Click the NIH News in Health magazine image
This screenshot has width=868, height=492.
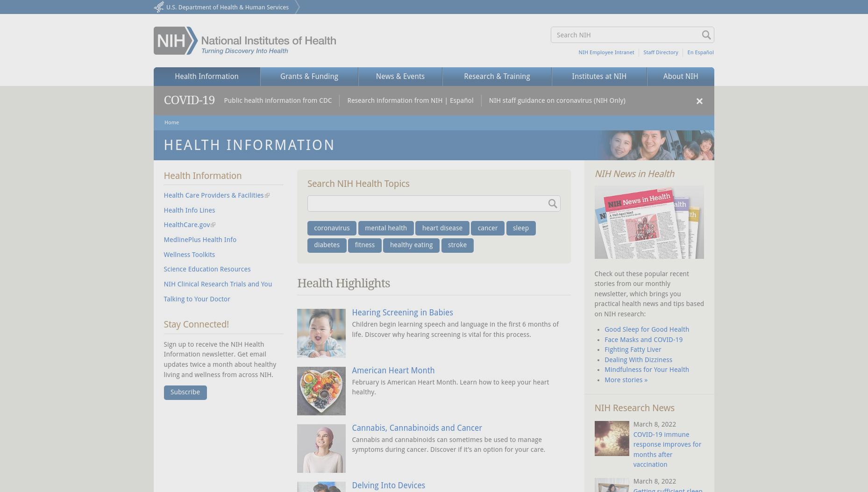(x=649, y=222)
